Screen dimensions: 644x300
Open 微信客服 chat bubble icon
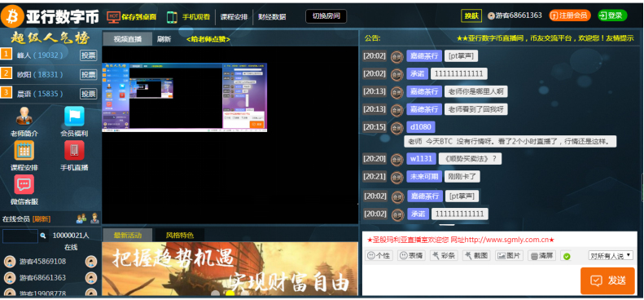(24, 184)
